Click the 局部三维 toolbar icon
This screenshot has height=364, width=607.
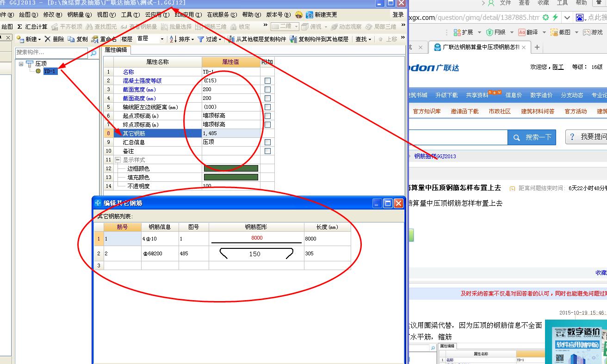(369, 27)
